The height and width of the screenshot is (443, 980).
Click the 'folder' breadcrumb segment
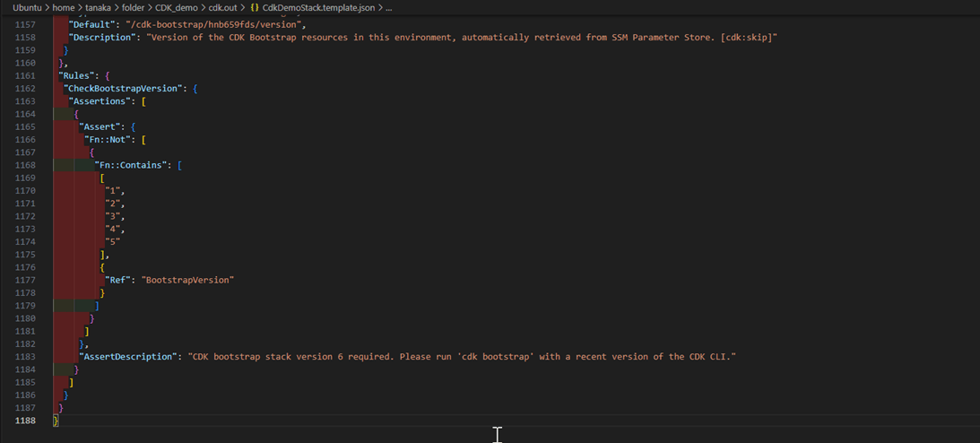pos(133,7)
